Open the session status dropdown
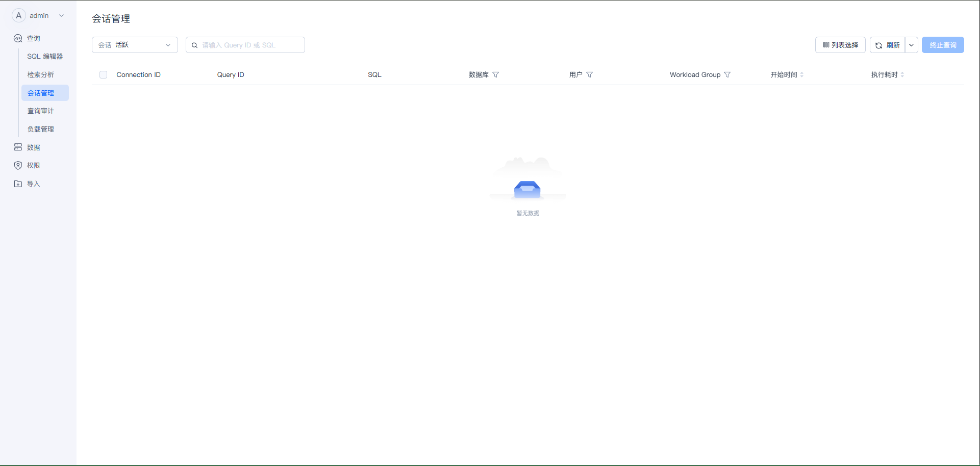The width and height of the screenshot is (980, 466). pyautogui.click(x=135, y=45)
